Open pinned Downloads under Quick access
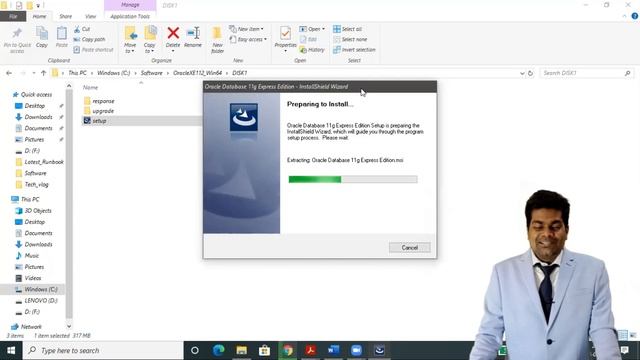Viewport: 640px width, 360px height. point(38,117)
